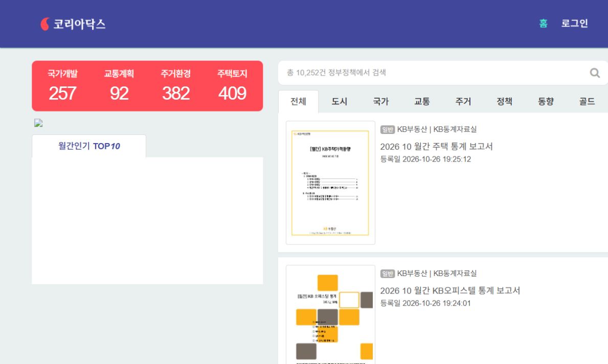The width and height of the screenshot is (608, 364).
Task: Click the date 등록일 2026-10-26 19:24:01
Action: (x=425, y=304)
